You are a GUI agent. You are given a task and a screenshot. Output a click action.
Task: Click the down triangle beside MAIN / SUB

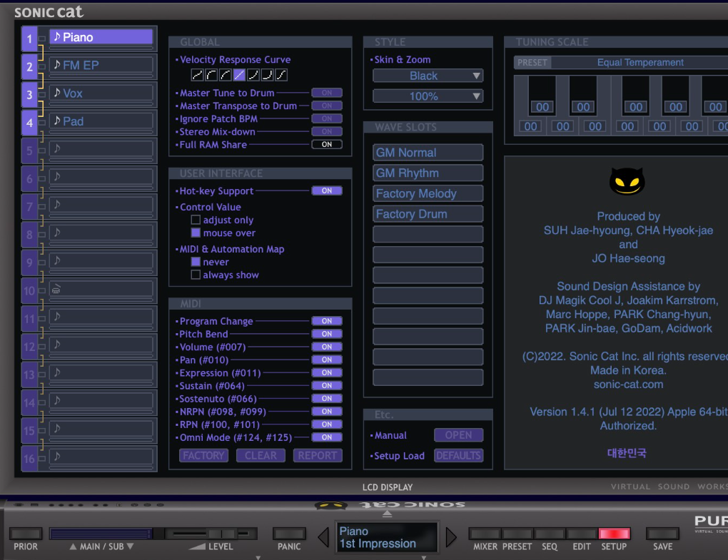(130, 546)
